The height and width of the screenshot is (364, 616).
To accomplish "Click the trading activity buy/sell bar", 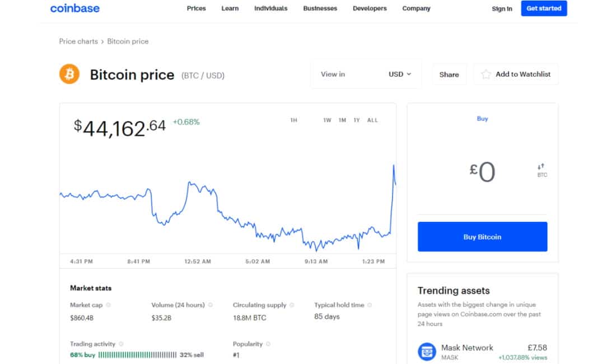I will click(137, 355).
